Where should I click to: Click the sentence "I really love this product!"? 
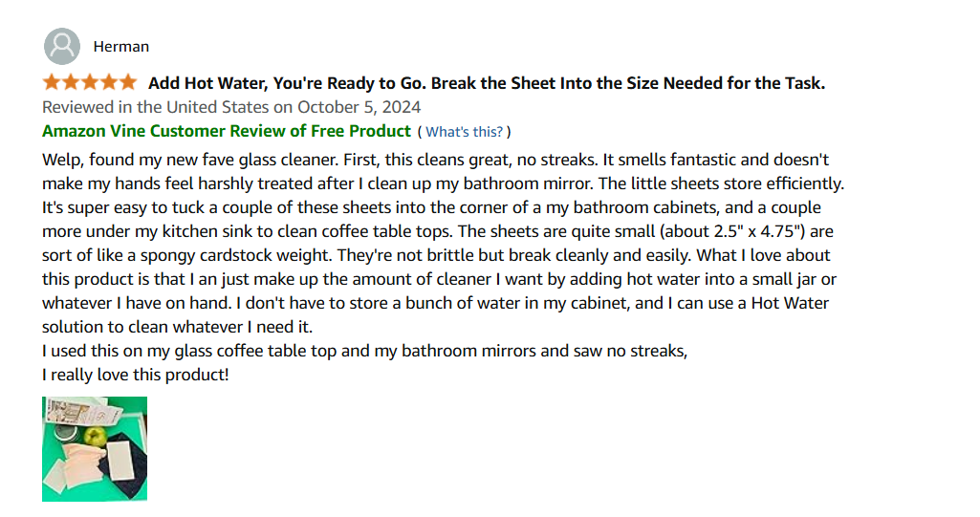tap(136, 375)
